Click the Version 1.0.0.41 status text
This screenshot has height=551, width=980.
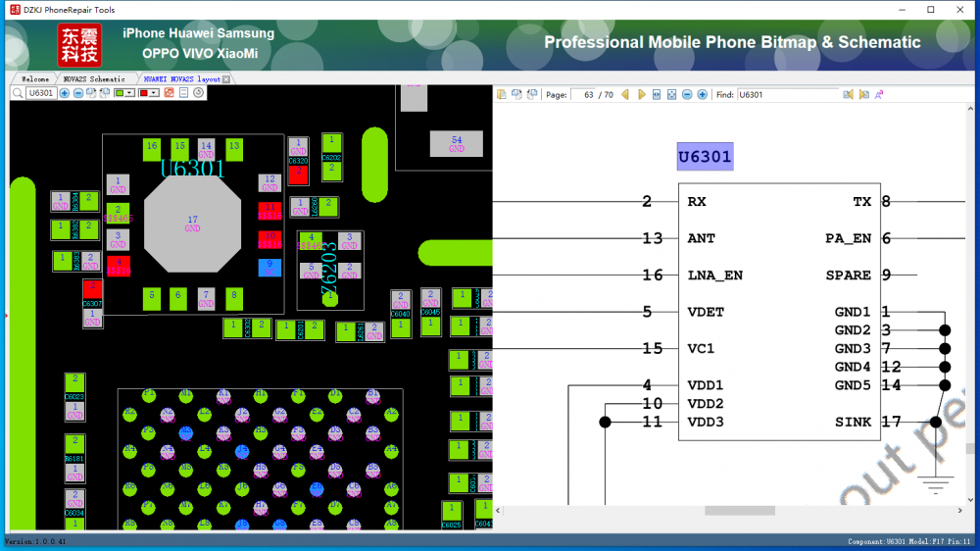[x=35, y=541]
